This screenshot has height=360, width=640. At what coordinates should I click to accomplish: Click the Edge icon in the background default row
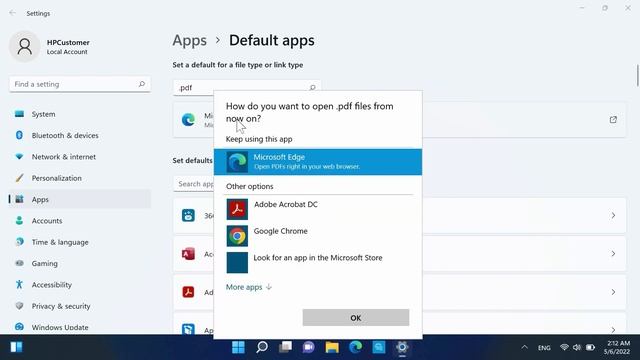point(188,120)
